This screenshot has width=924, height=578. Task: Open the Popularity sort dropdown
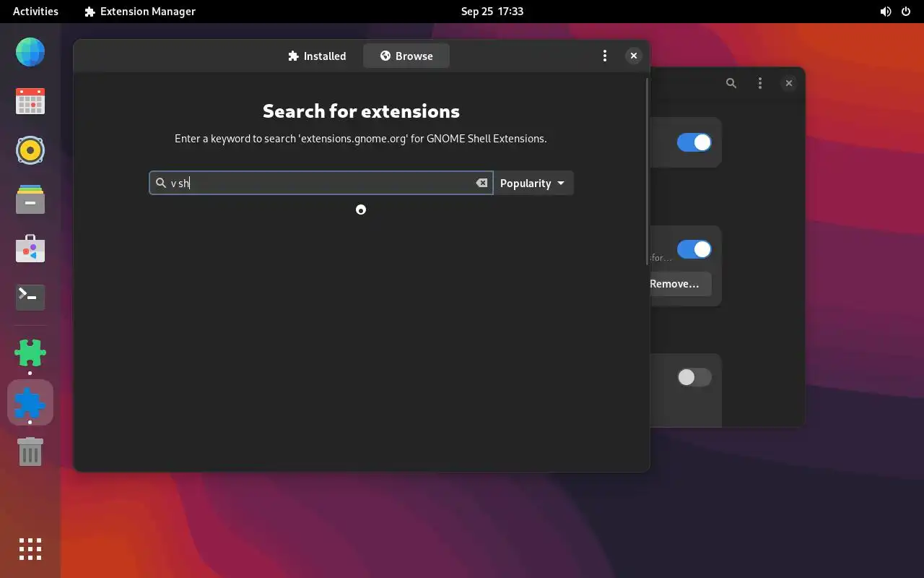tap(533, 183)
